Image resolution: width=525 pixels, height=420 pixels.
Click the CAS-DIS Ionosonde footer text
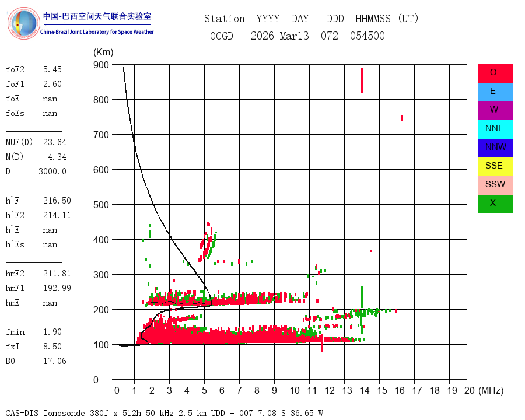point(164,413)
